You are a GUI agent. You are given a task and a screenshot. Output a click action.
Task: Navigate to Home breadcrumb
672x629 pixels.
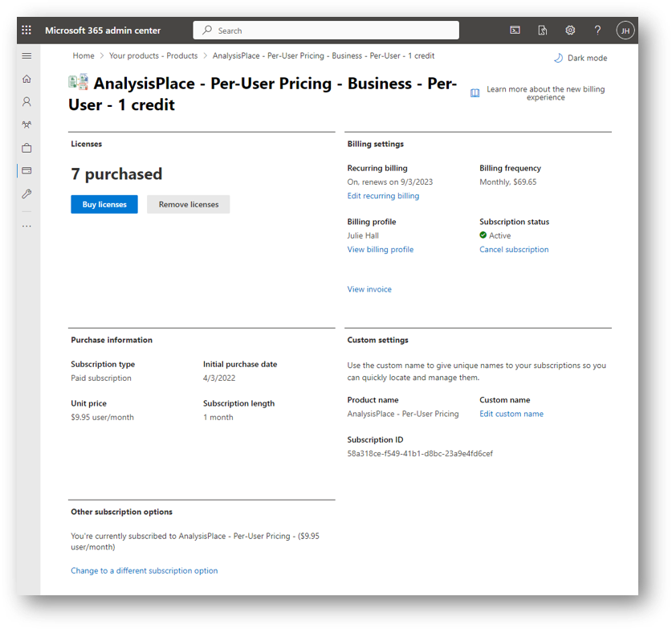[x=83, y=56]
